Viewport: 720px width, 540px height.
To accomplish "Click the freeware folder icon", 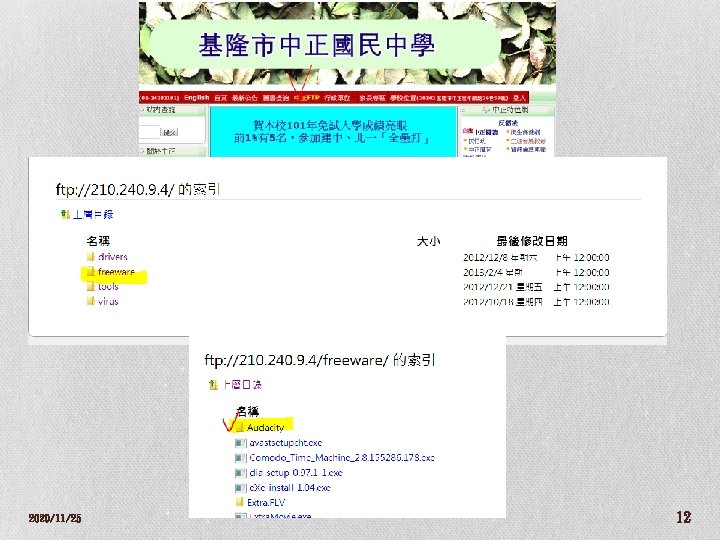I will point(90,272).
